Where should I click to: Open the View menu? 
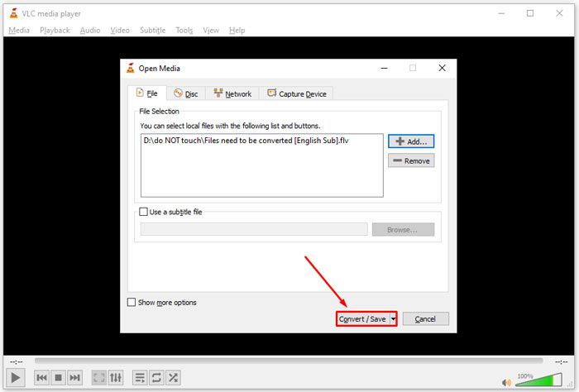(x=211, y=31)
